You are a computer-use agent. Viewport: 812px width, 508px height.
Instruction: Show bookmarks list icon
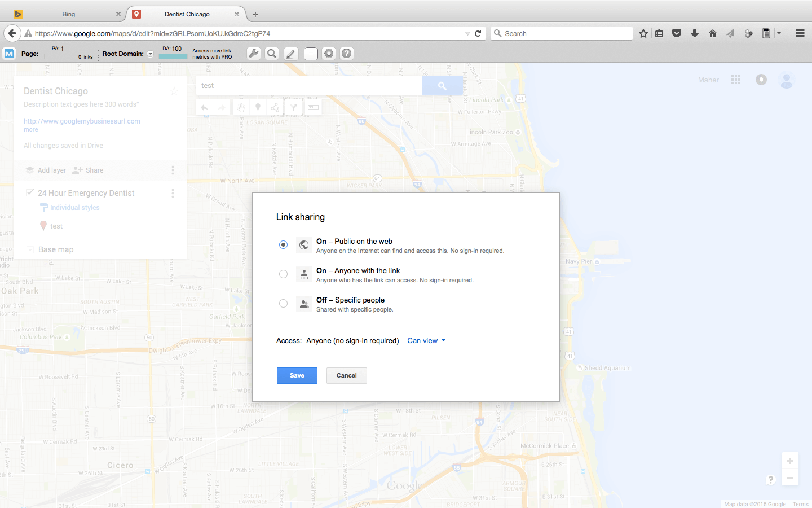(x=659, y=33)
